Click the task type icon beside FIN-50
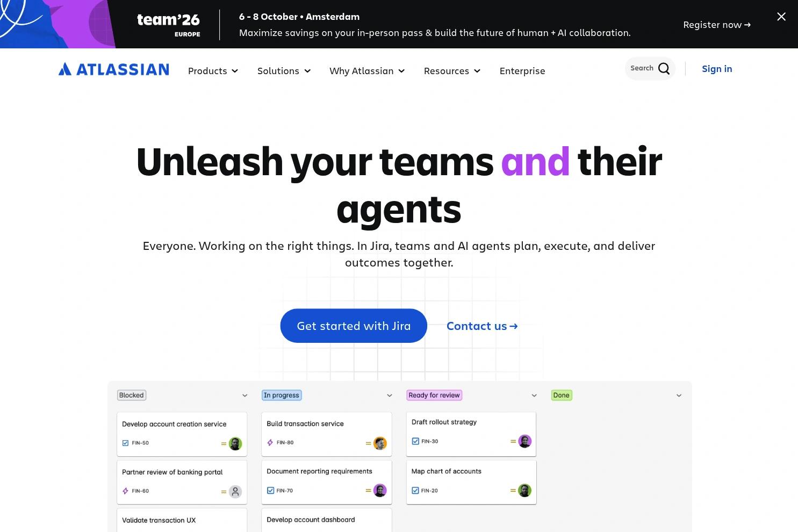This screenshot has width=798, height=532. click(x=125, y=443)
